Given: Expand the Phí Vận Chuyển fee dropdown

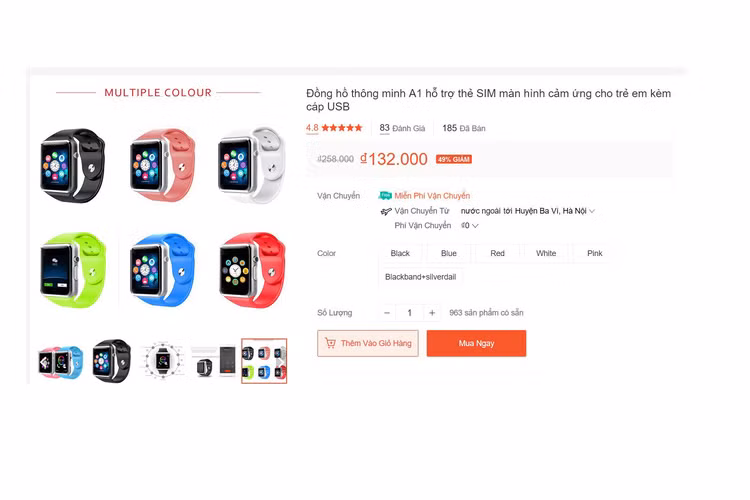Looking at the screenshot, I should click(475, 226).
